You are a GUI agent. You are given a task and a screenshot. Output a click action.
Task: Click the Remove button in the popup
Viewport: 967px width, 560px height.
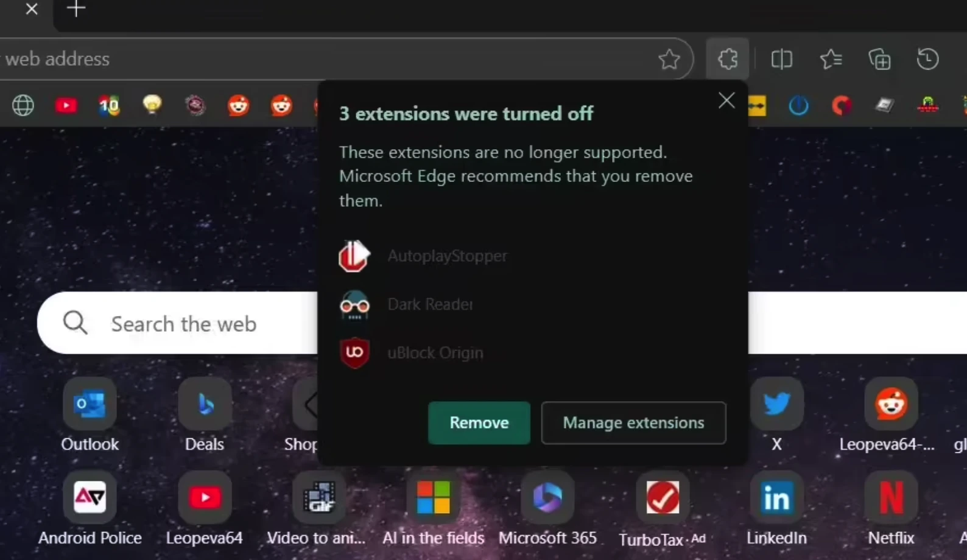point(479,422)
